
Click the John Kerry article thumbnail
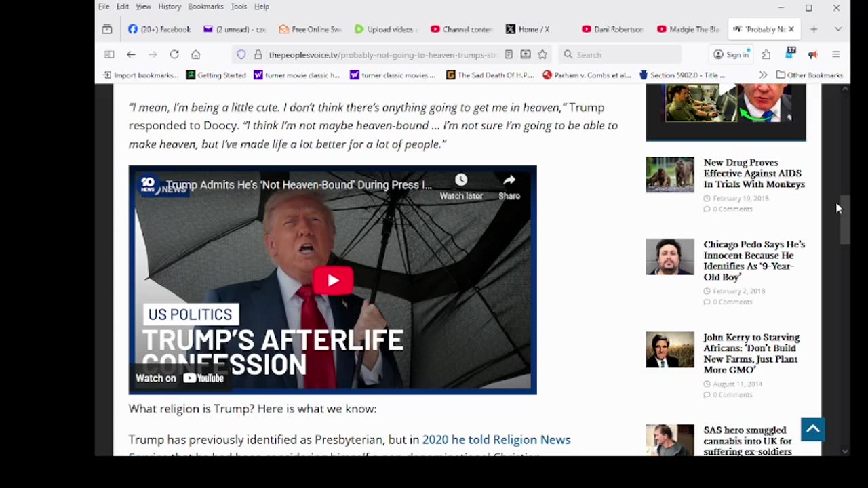coord(670,350)
